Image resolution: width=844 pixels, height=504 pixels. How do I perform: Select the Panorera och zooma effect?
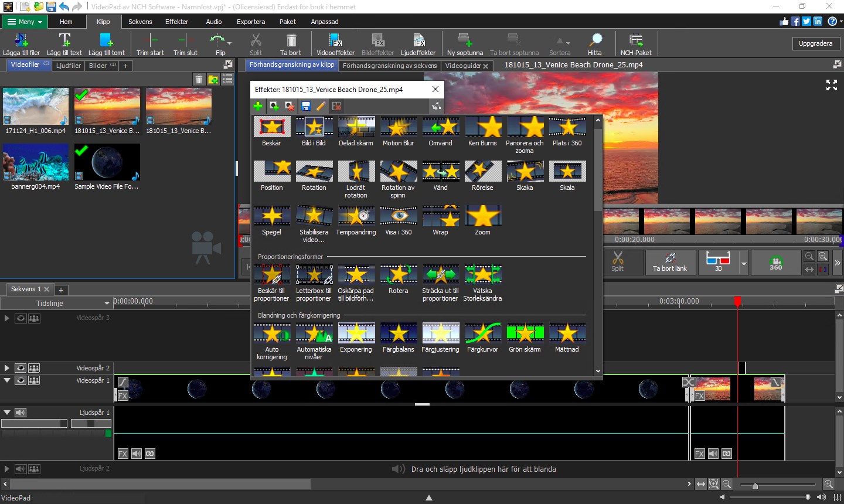pos(525,135)
